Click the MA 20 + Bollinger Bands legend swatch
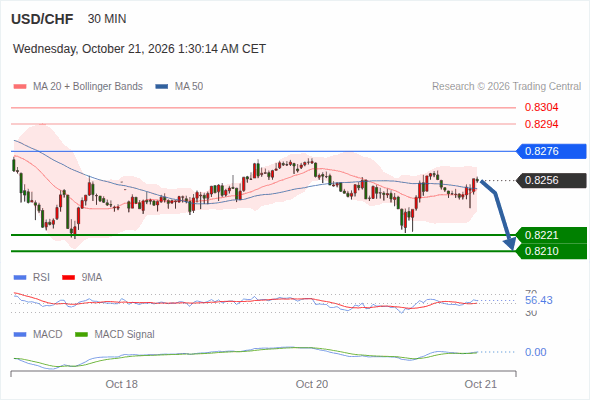 pyautogui.click(x=20, y=87)
